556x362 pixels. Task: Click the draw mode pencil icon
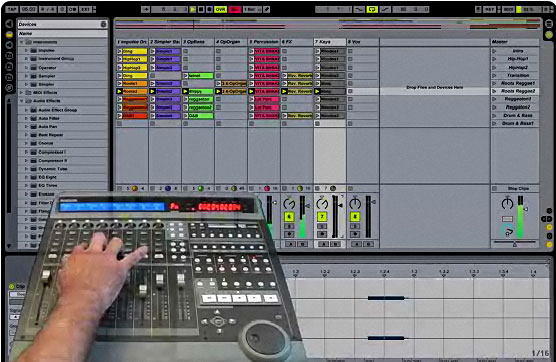point(267,10)
